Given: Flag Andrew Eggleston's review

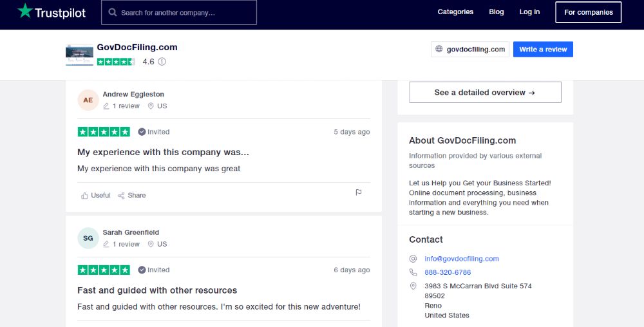Looking at the screenshot, I should (x=359, y=192).
